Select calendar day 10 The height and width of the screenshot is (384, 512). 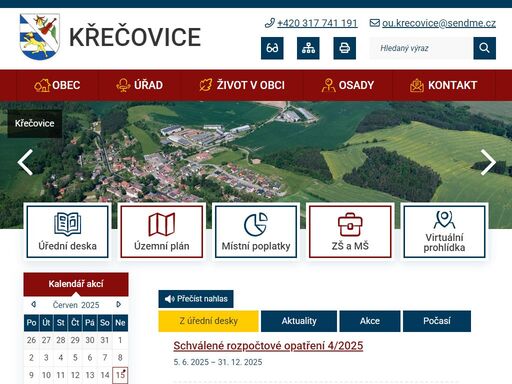pyautogui.click(x=46, y=375)
